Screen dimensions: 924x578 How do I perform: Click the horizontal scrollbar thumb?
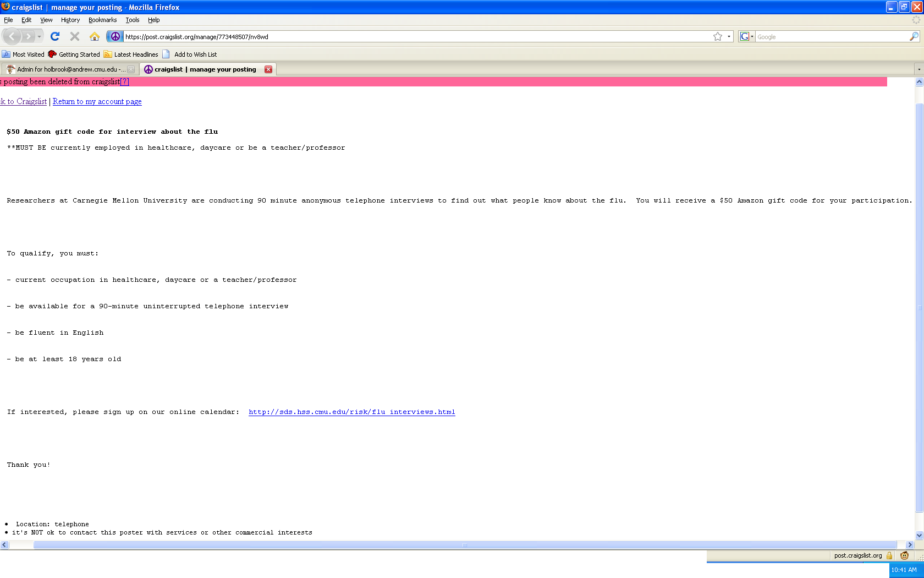click(x=465, y=545)
